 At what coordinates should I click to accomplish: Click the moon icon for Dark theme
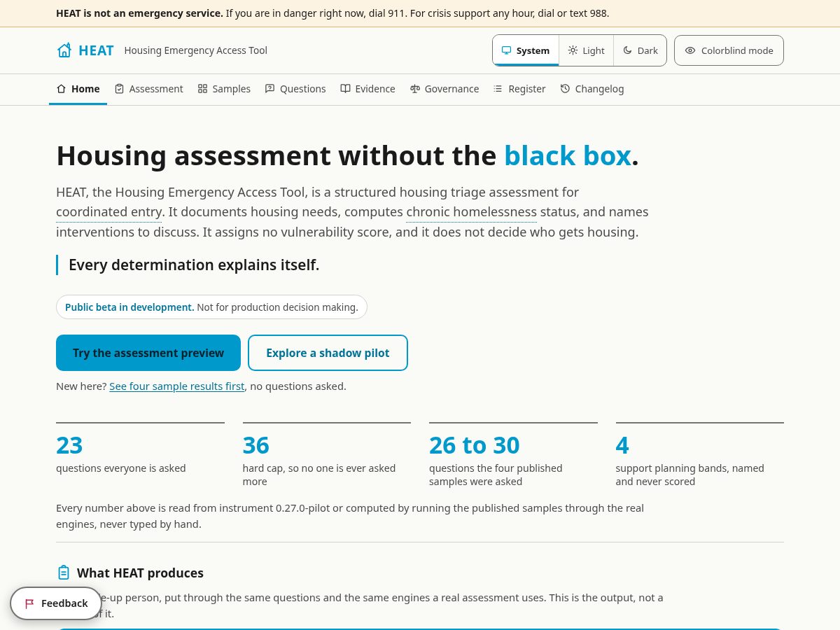[x=628, y=50]
